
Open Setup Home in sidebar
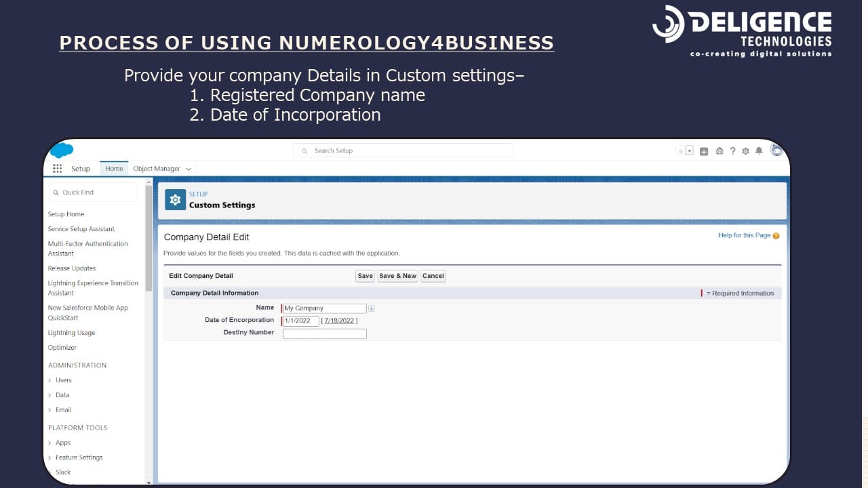pyautogui.click(x=66, y=214)
